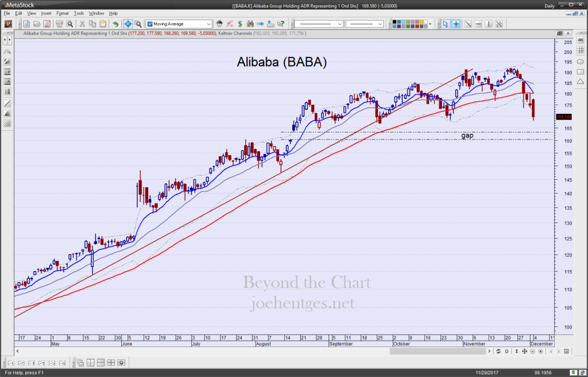Click the Daily periodicity label in title bar
Screen dimensions: 588x377
coord(550,6)
